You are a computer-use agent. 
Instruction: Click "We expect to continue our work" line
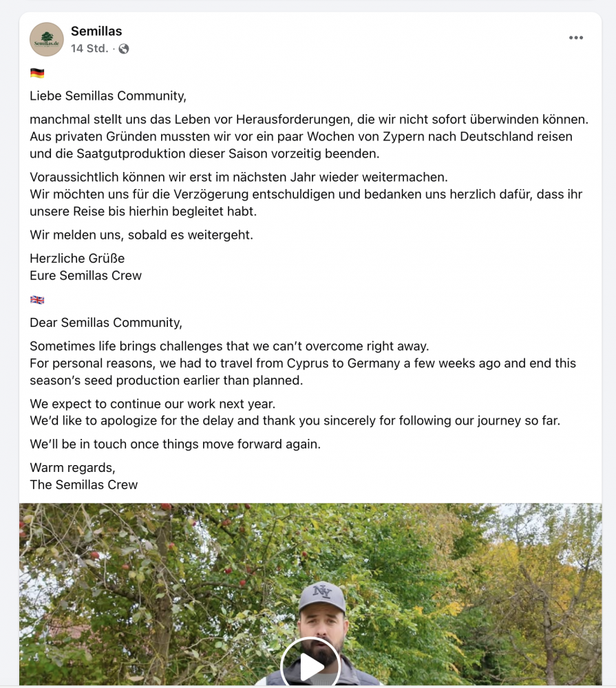(x=152, y=404)
